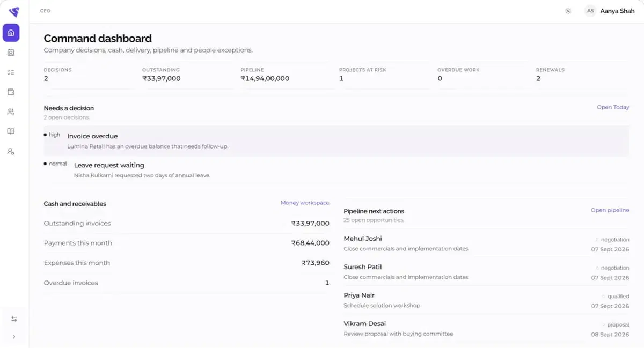Open the Invoice overdue decision
The width and height of the screenshot is (644, 348).
point(336,141)
